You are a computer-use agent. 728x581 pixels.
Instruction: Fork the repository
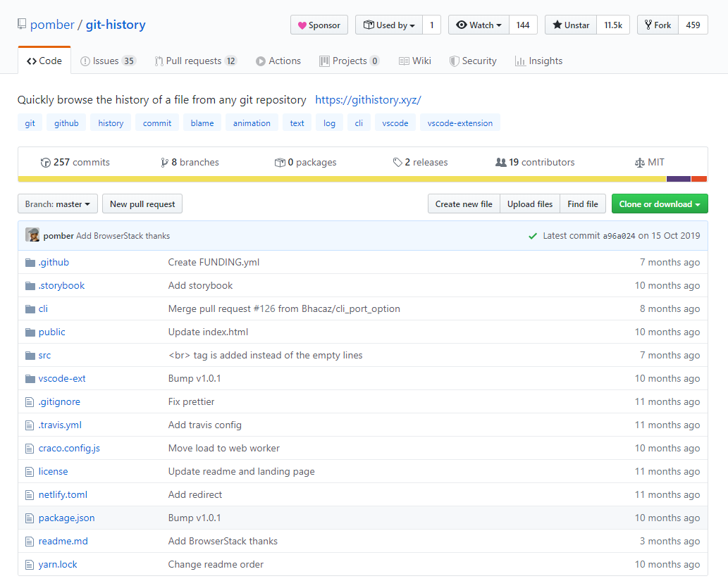(658, 25)
